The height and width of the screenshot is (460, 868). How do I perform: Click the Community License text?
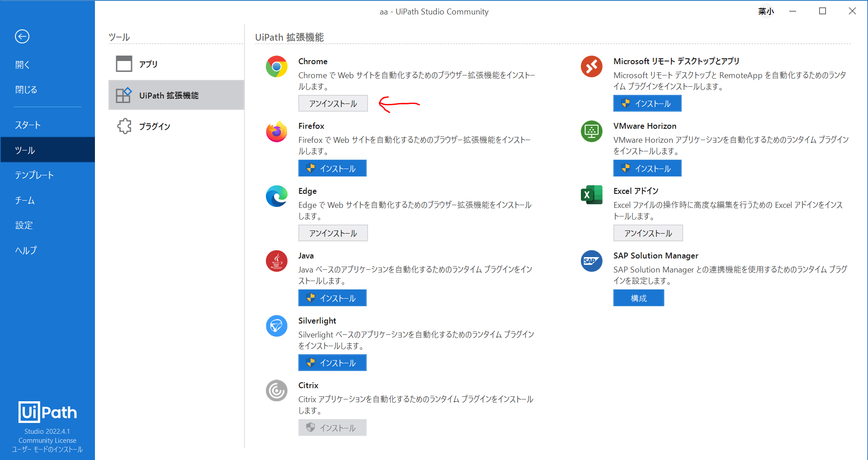click(47, 441)
